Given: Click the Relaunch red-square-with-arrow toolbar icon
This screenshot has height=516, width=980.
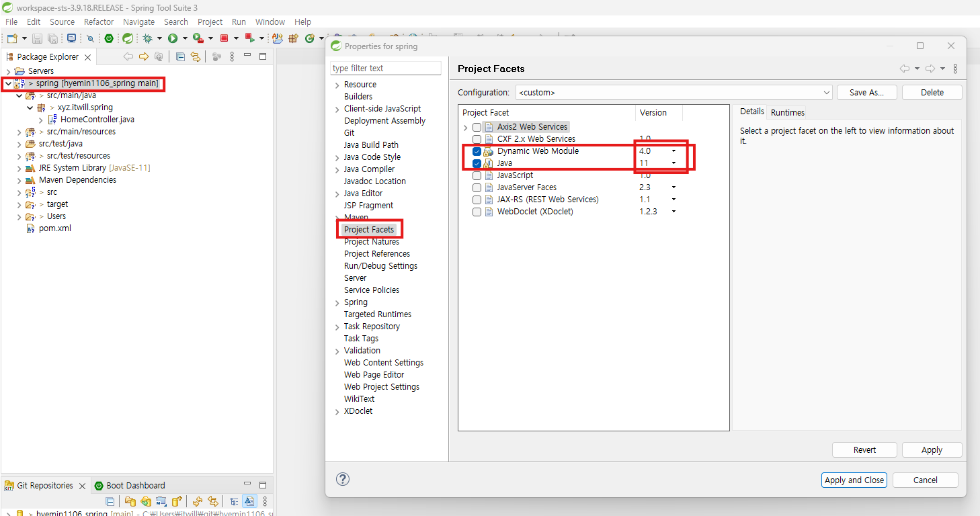Looking at the screenshot, I should [x=249, y=38].
